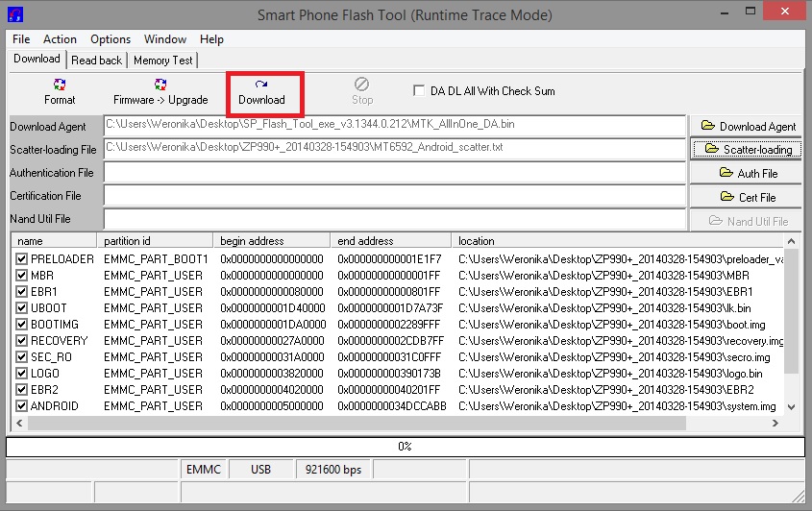The height and width of the screenshot is (511, 812).
Task: Toggle the ANDROID partition checkbox
Action: tap(22, 406)
